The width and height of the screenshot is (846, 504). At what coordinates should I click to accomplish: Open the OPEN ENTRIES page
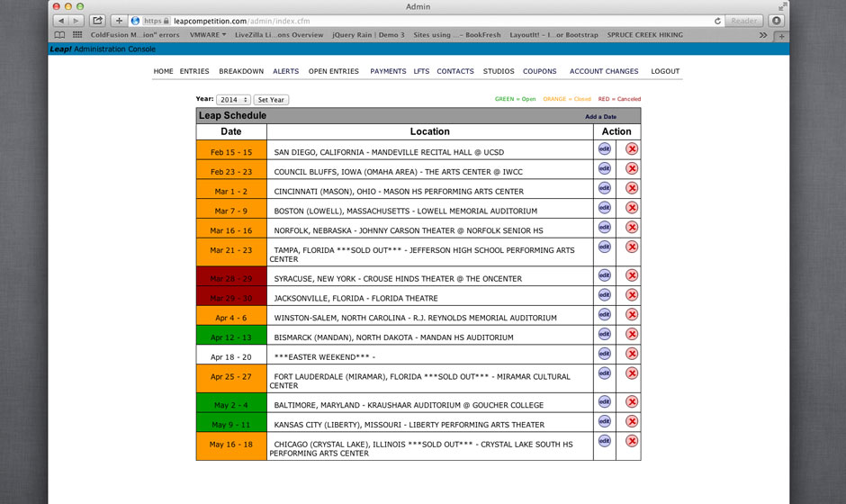[333, 71]
